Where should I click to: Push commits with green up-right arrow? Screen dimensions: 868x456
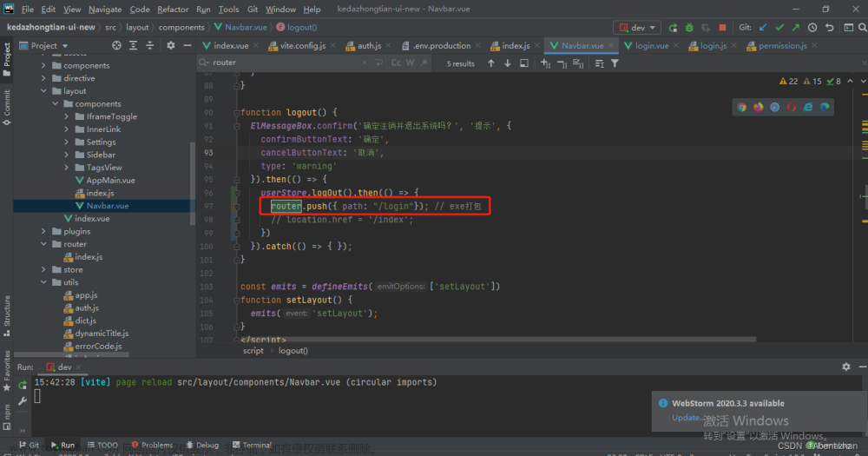click(x=795, y=27)
